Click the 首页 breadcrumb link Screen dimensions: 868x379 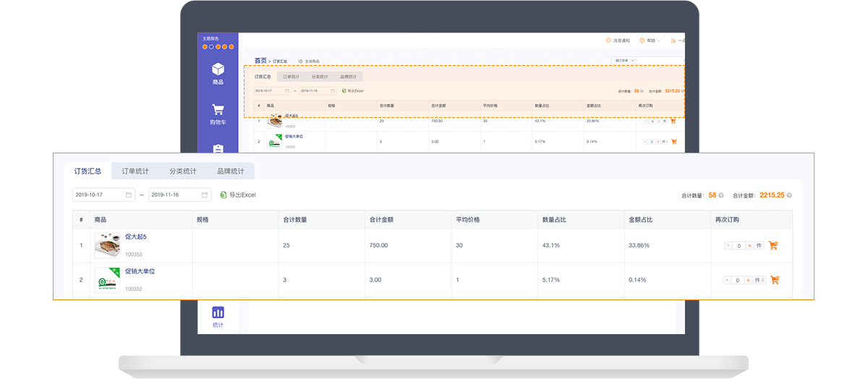tap(260, 61)
